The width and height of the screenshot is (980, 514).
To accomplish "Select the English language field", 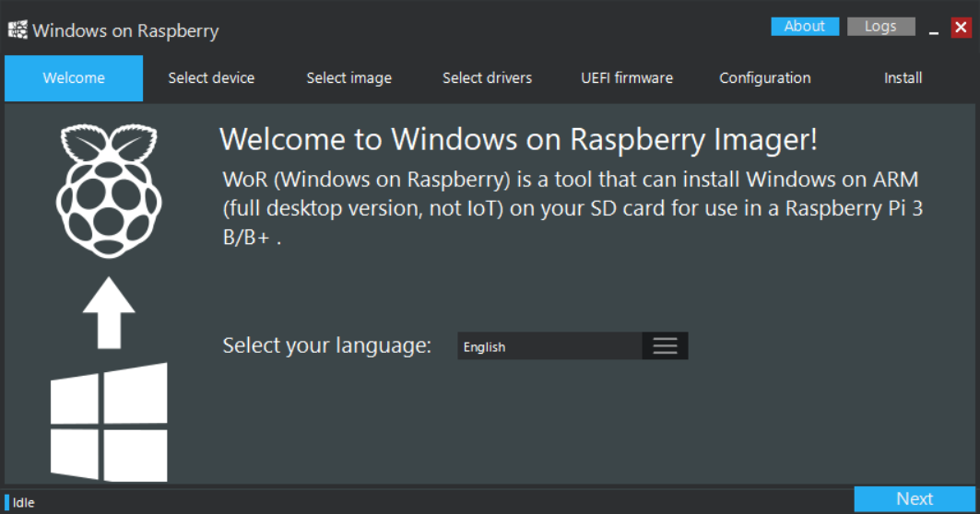I will point(550,346).
